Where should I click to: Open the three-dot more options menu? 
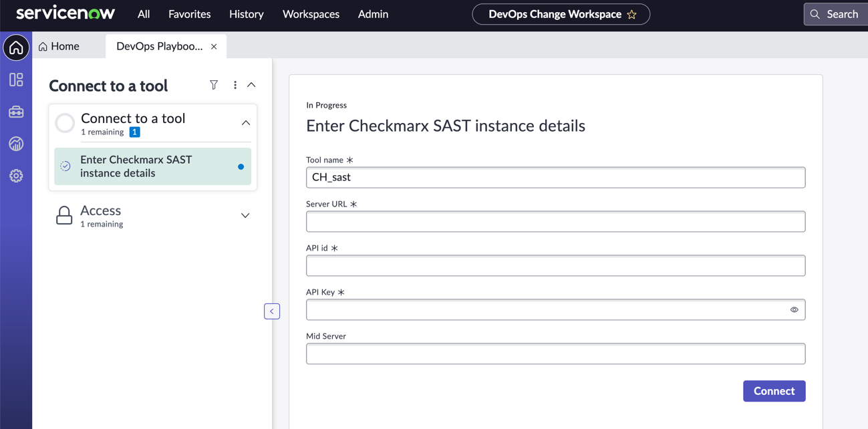(x=235, y=85)
